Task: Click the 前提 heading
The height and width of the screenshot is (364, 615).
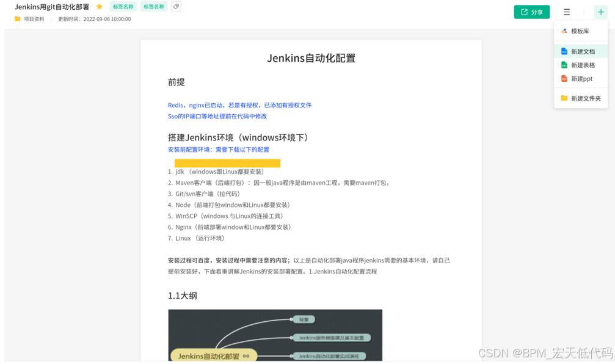Action: click(176, 82)
